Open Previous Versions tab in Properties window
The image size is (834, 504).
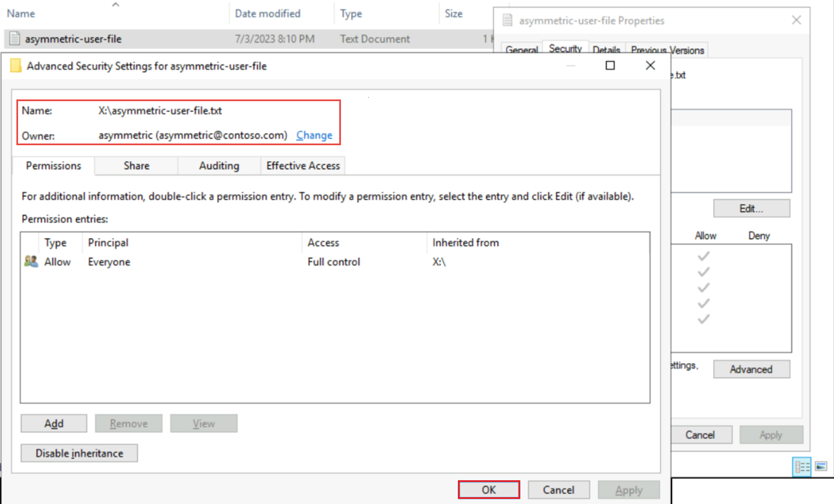667,50
